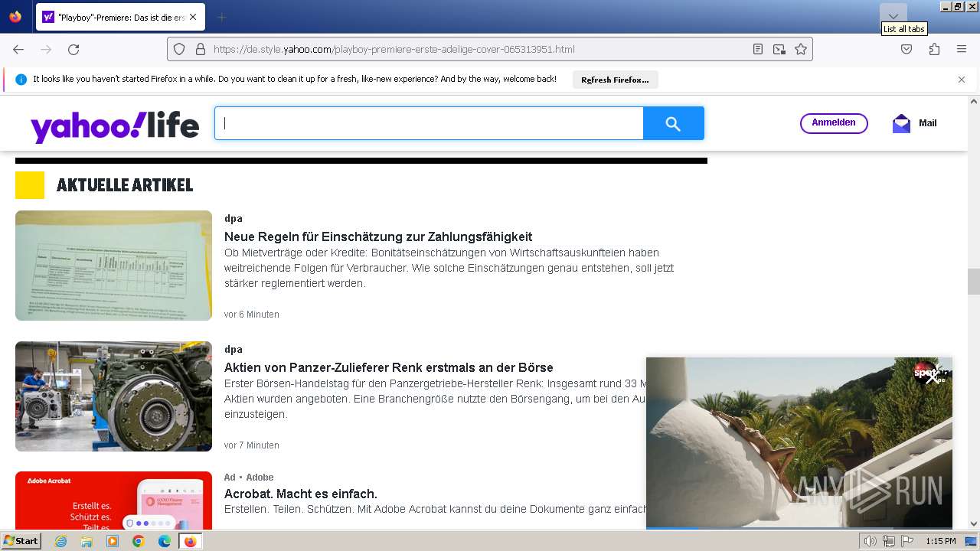Click Anmelden sign-in button

click(834, 123)
